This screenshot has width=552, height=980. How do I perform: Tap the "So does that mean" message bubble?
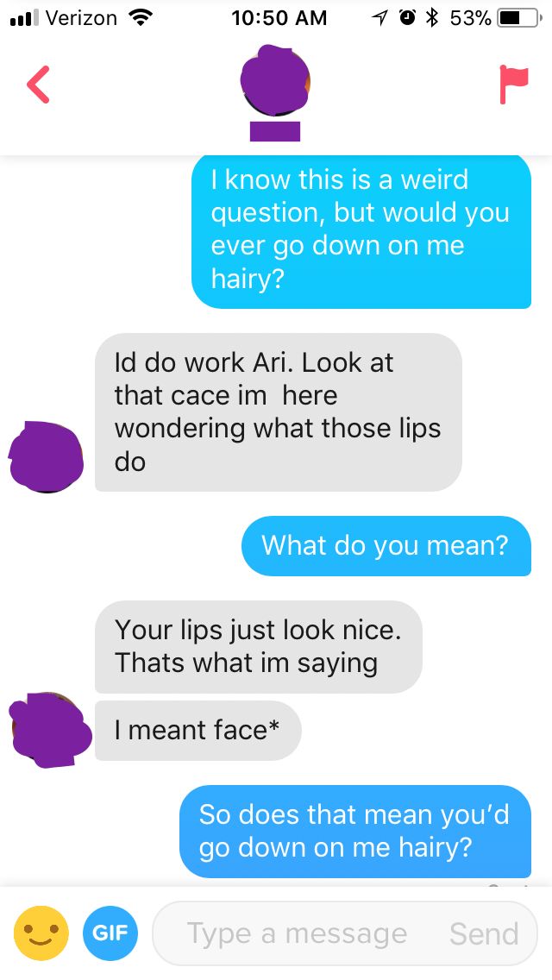click(355, 832)
